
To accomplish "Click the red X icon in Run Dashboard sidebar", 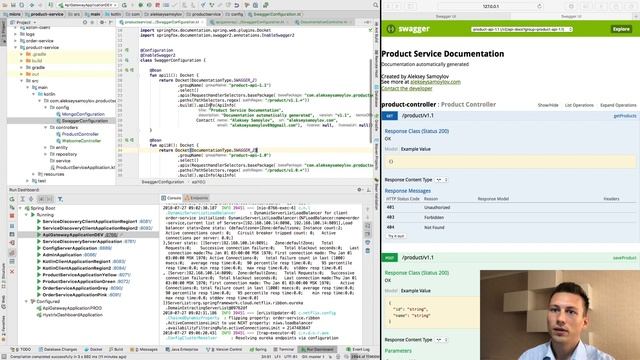I will [12, 271].
